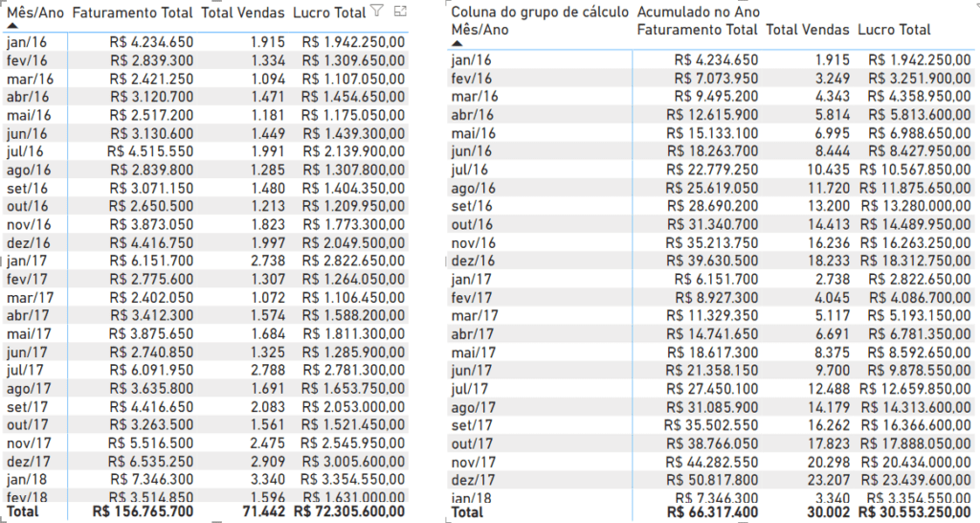
Task: Click the total sales value 30.002
Action: point(829,512)
